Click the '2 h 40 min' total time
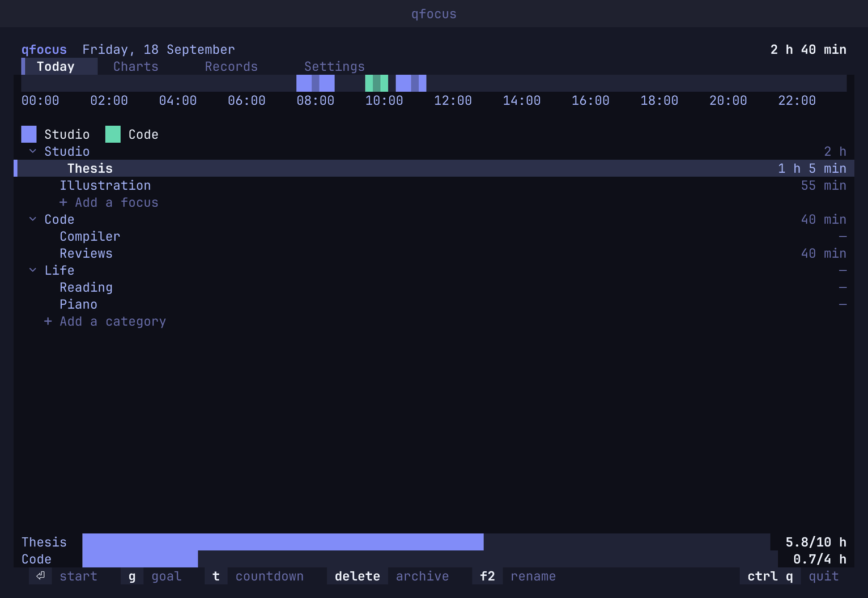Viewport: 868px width, 598px height. [x=808, y=49]
